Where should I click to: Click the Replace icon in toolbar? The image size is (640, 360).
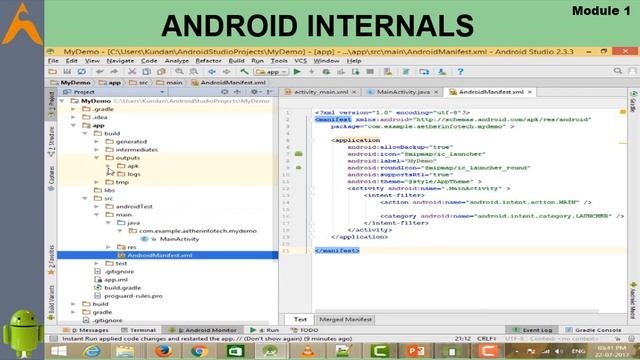pos(193,72)
